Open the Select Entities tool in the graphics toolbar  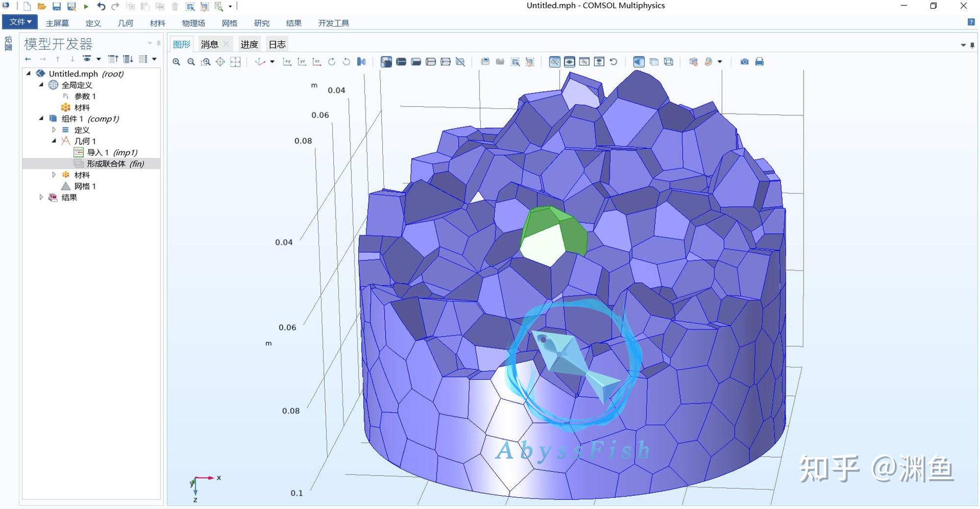[515, 62]
